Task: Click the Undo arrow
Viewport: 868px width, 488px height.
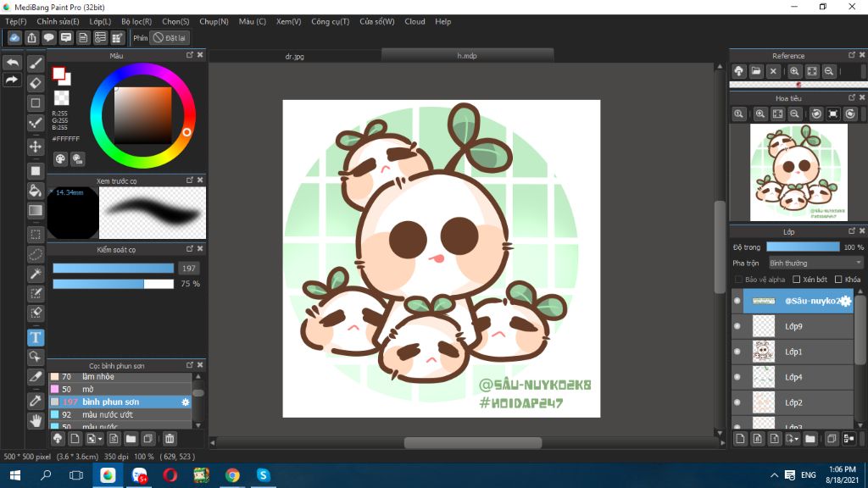Action: point(12,63)
